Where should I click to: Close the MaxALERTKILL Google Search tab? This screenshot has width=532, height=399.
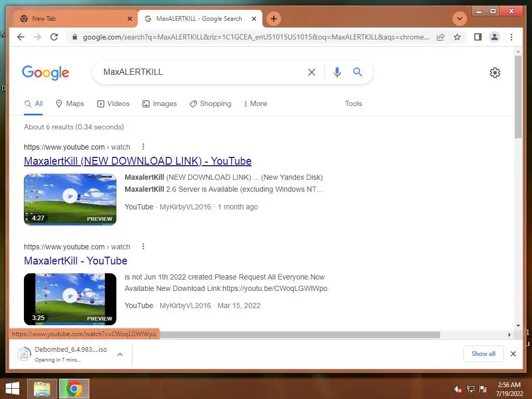click(254, 19)
